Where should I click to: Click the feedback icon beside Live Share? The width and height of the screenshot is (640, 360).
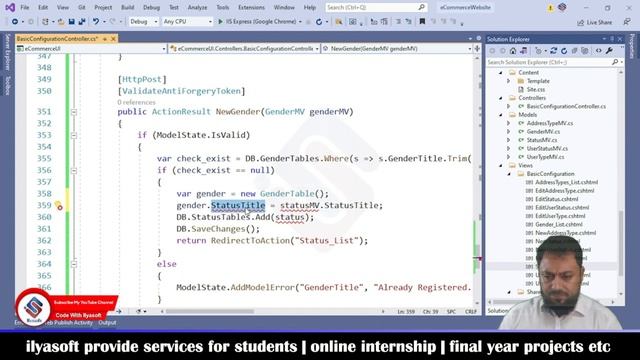[627, 22]
